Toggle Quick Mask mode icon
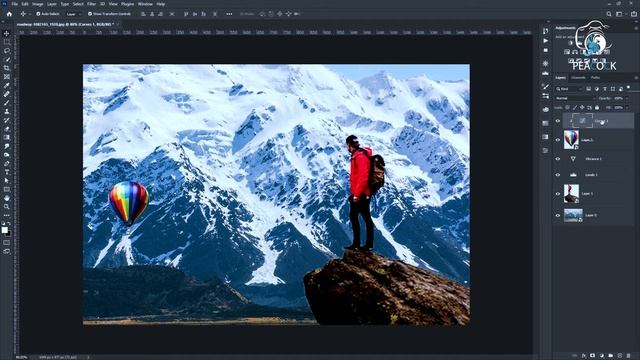The width and height of the screenshot is (640, 360). (x=7, y=242)
